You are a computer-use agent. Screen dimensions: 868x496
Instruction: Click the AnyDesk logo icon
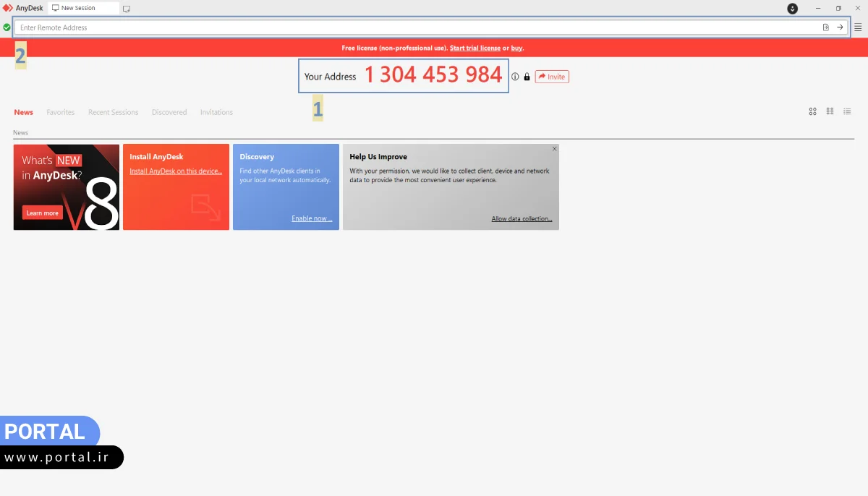[x=8, y=8]
